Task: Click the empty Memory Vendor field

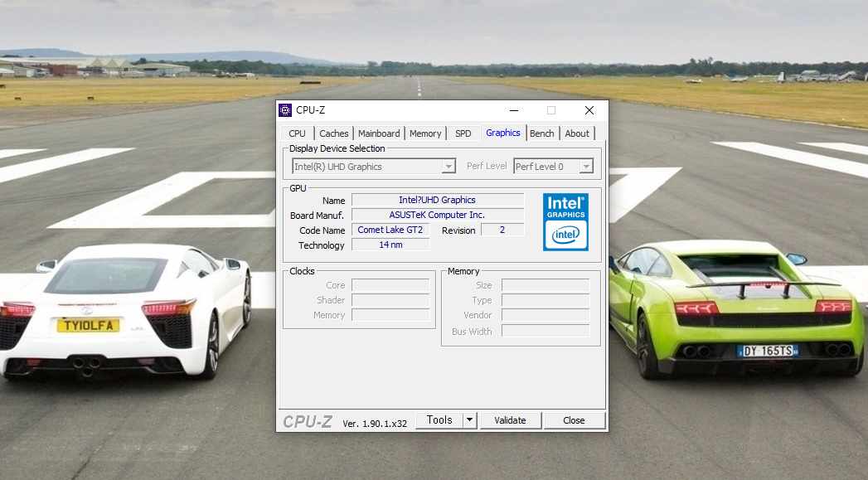Action: click(x=546, y=315)
